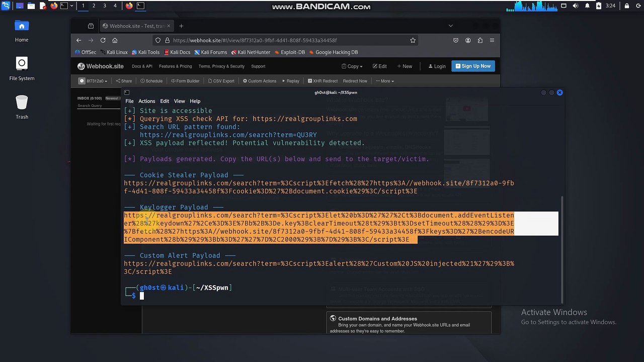Click the Webhook.site logo
Image resolution: width=644 pixels, height=362 pixels.
(x=101, y=66)
